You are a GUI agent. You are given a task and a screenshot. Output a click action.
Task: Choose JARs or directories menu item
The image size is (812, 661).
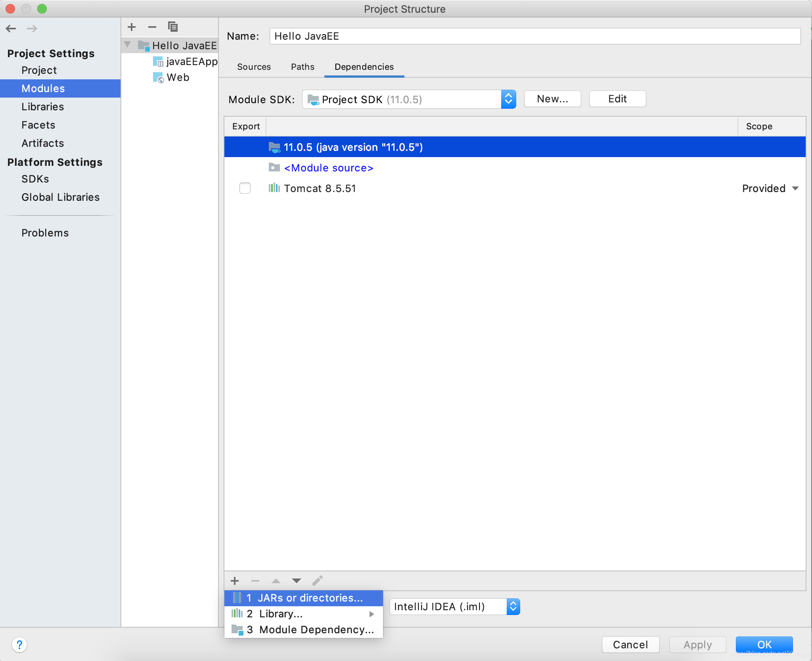304,598
